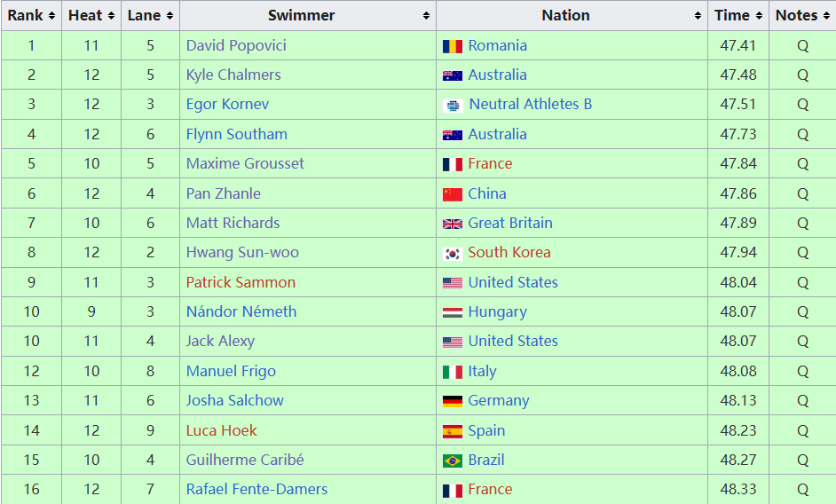Open Pan Zhanle swimmer link
The width and height of the screenshot is (836, 504).
coord(224,194)
